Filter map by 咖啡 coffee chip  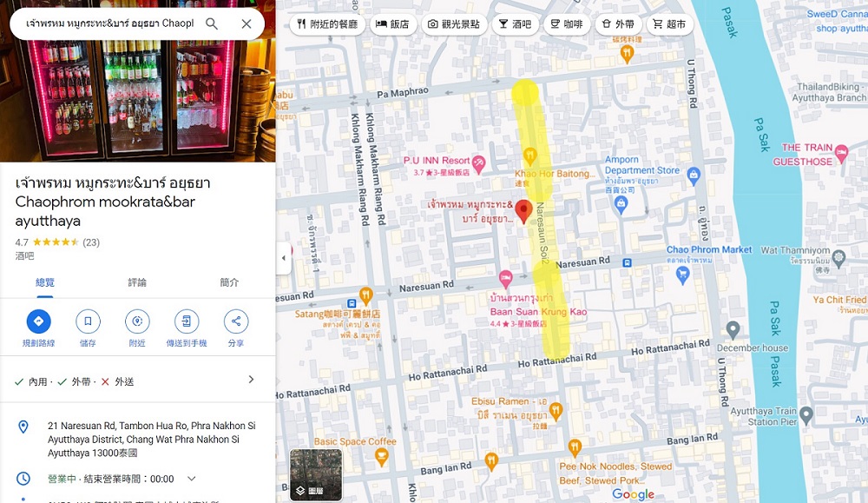567,23
